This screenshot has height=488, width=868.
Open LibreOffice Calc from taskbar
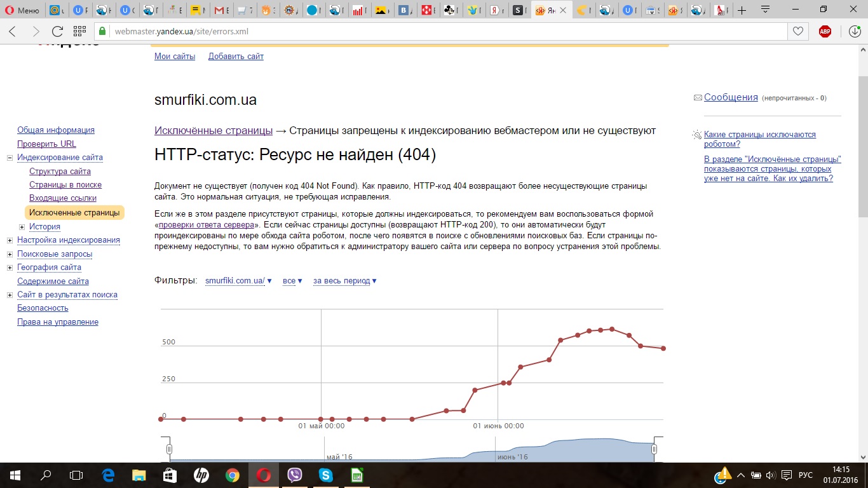357,475
